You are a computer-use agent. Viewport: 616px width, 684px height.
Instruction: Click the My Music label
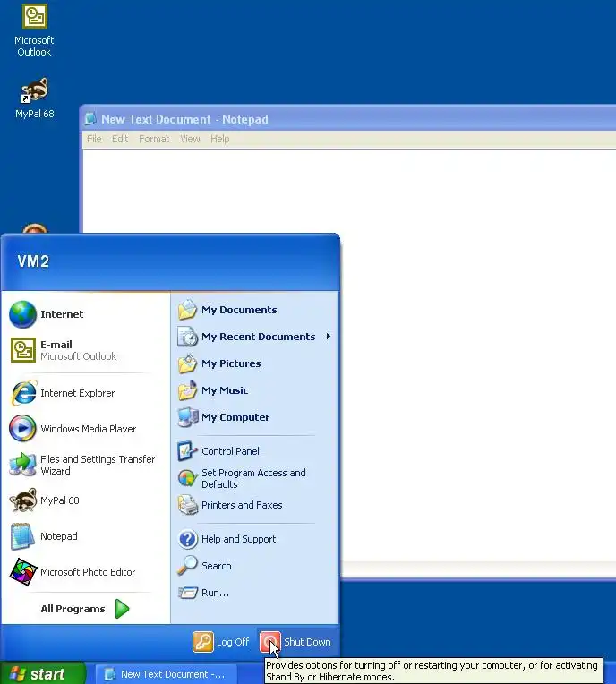point(225,390)
